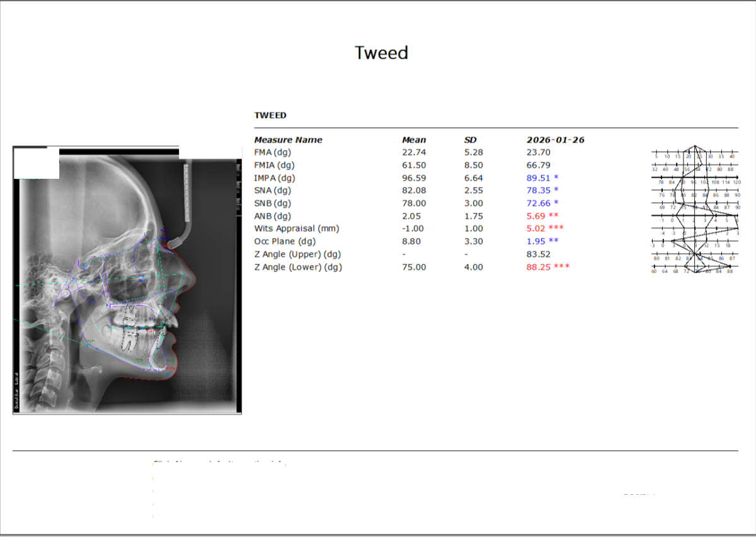Screen dimensions: 756x537
Task: Click the Z Angle (Lower) value 88.25
Action: (x=538, y=267)
